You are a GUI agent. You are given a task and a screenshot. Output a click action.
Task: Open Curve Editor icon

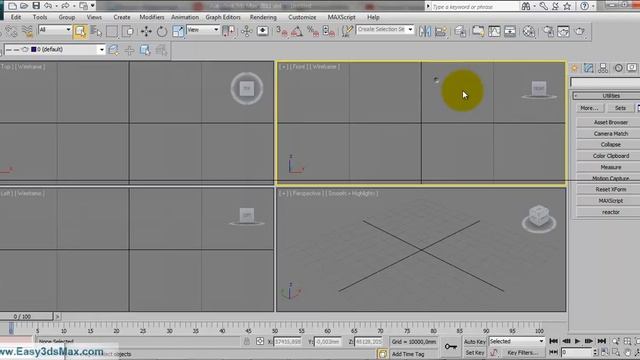pyautogui.click(x=494, y=31)
